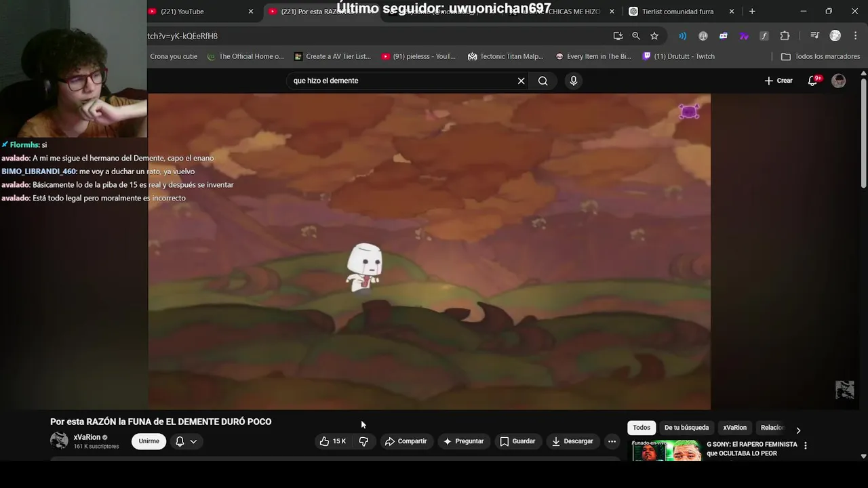Image resolution: width=868 pixels, height=488 pixels.
Task: Clear the YouTube search text with X
Action: coord(521,81)
